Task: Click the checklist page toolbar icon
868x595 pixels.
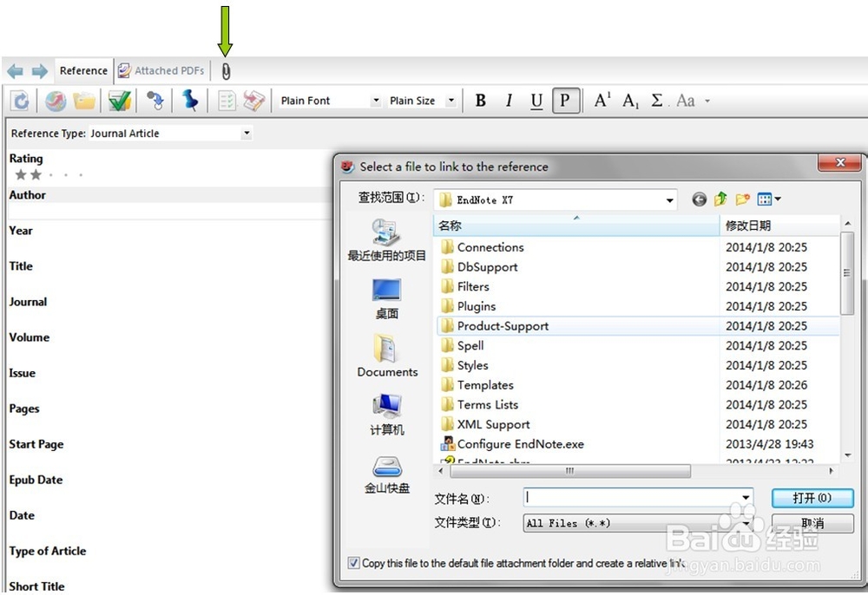Action: pyautogui.click(x=227, y=101)
